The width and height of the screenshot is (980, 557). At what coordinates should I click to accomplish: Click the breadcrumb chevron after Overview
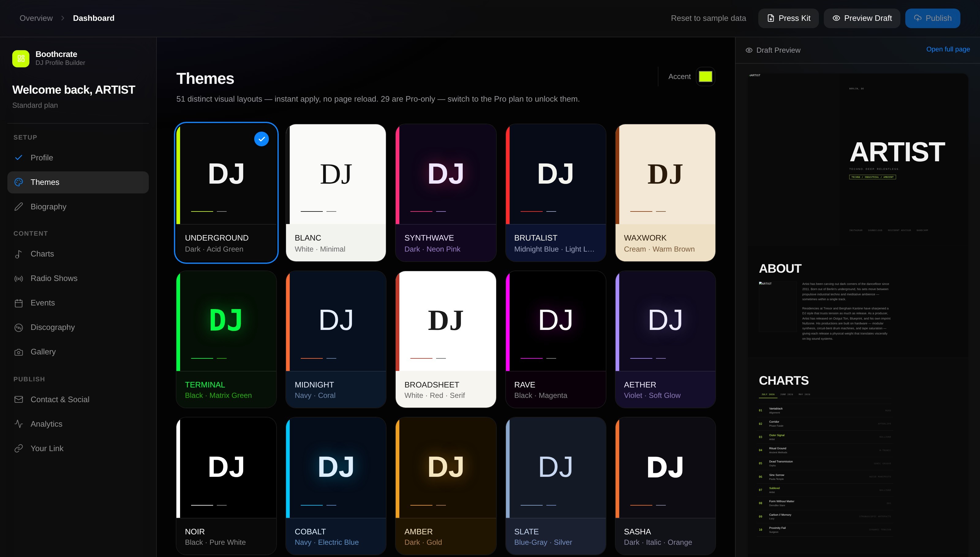(63, 18)
